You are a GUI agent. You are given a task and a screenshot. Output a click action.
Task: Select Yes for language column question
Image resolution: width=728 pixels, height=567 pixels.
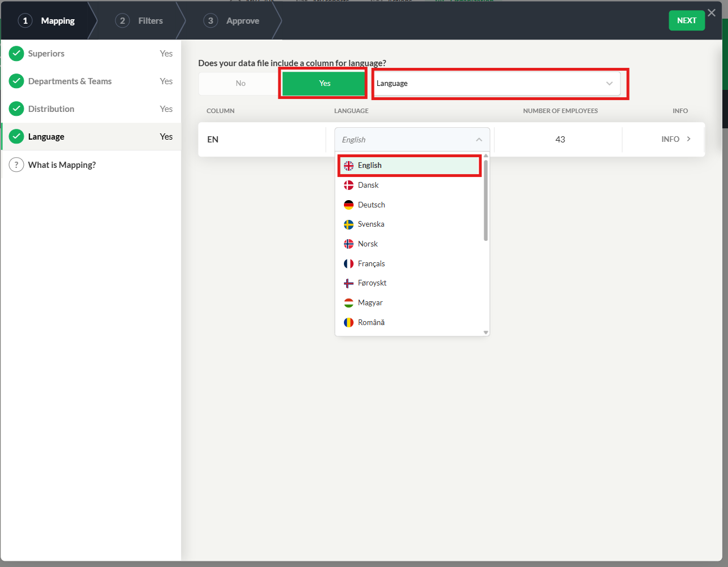(324, 83)
